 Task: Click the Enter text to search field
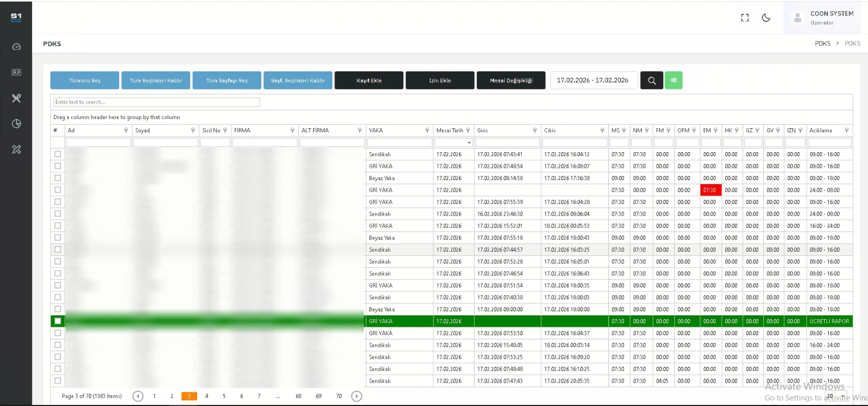click(x=157, y=102)
